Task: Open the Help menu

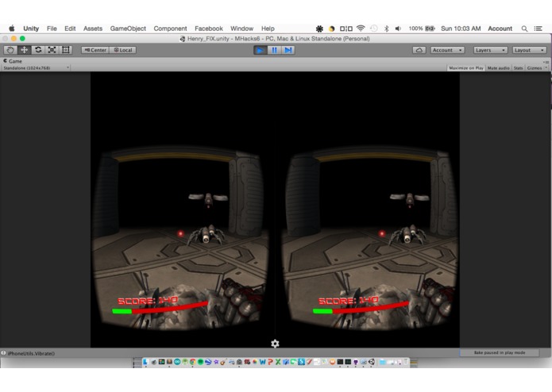Action: 268,29
